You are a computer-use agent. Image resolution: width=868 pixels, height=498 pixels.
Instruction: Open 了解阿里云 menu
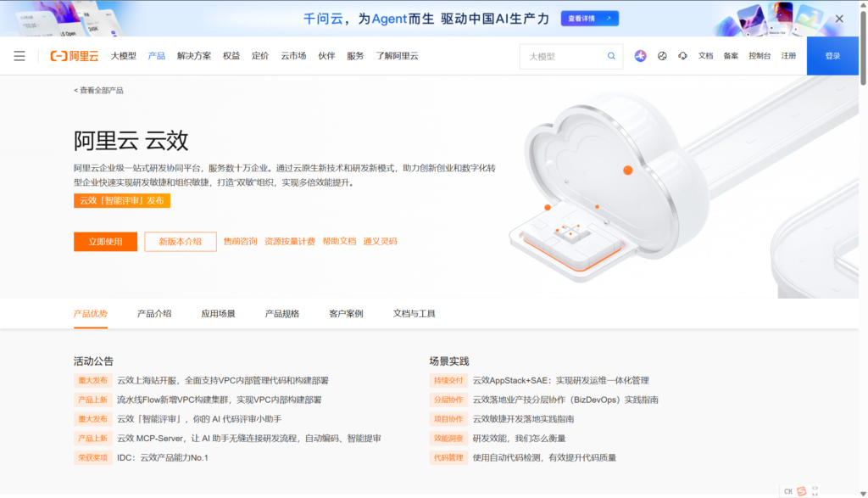(397, 56)
